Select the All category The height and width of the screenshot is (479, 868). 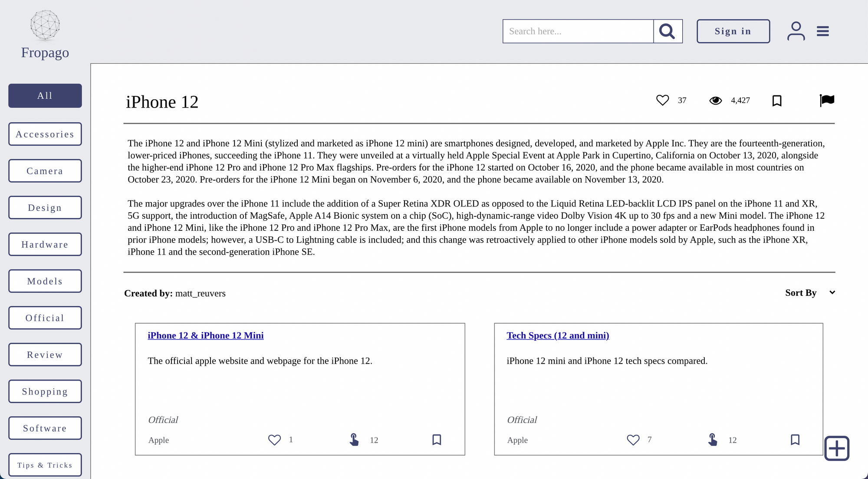click(45, 95)
